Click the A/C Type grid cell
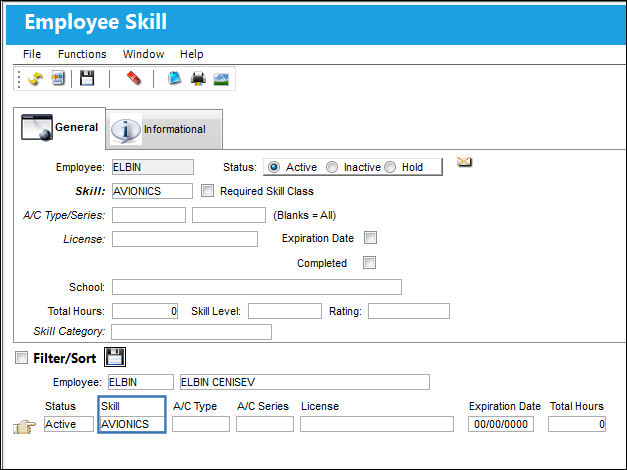627x470 pixels. click(201, 424)
